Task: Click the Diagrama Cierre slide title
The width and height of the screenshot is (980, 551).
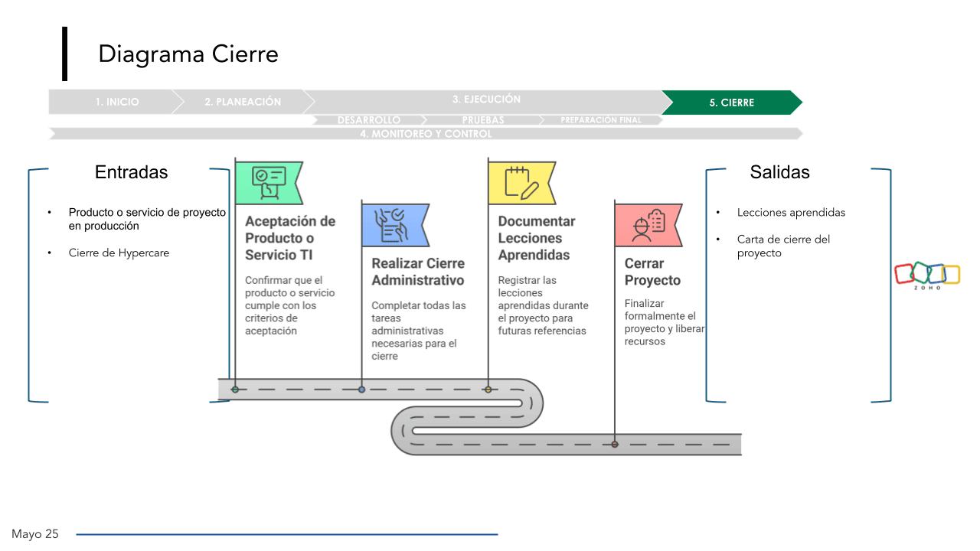Action: click(188, 54)
